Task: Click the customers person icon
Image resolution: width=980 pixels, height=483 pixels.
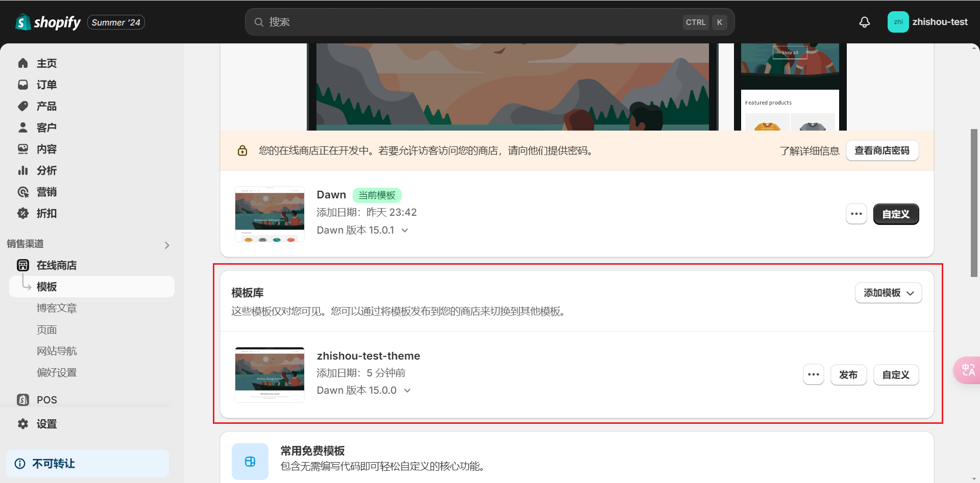Action: [23, 128]
